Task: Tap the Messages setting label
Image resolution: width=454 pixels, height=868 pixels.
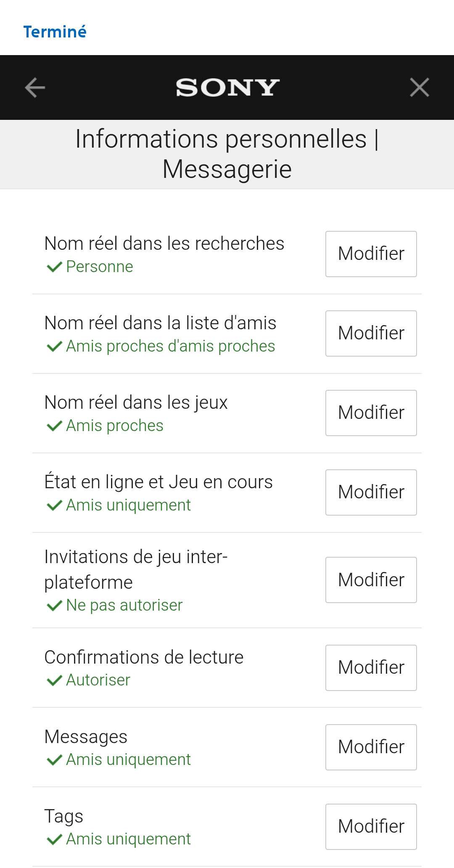Action: (x=86, y=737)
